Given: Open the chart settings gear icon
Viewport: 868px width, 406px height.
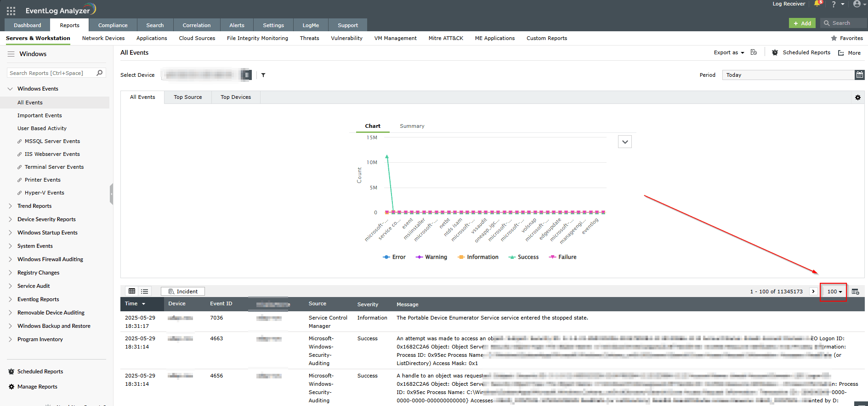Looking at the screenshot, I should coord(857,97).
